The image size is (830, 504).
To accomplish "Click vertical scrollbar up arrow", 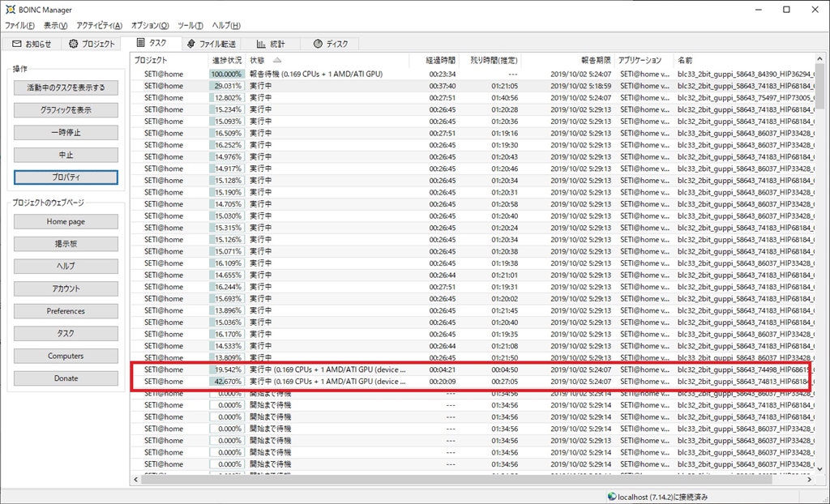I will click(x=820, y=60).
